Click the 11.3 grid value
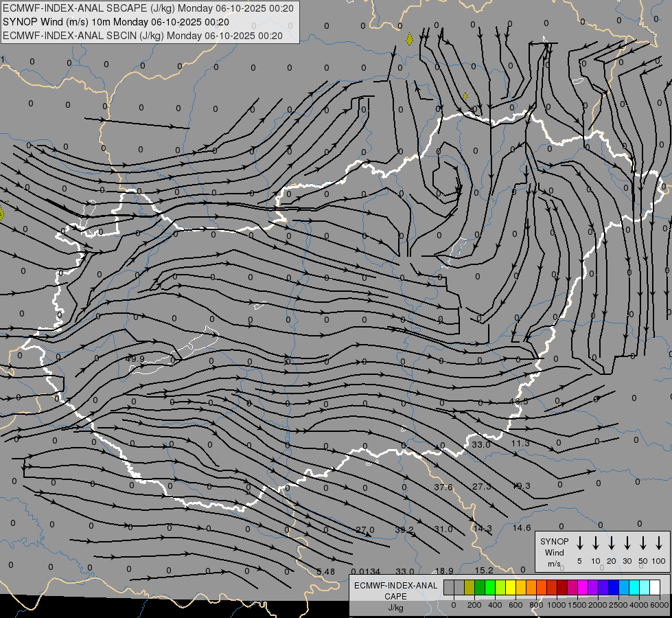The width and height of the screenshot is (672, 618). pos(520,443)
